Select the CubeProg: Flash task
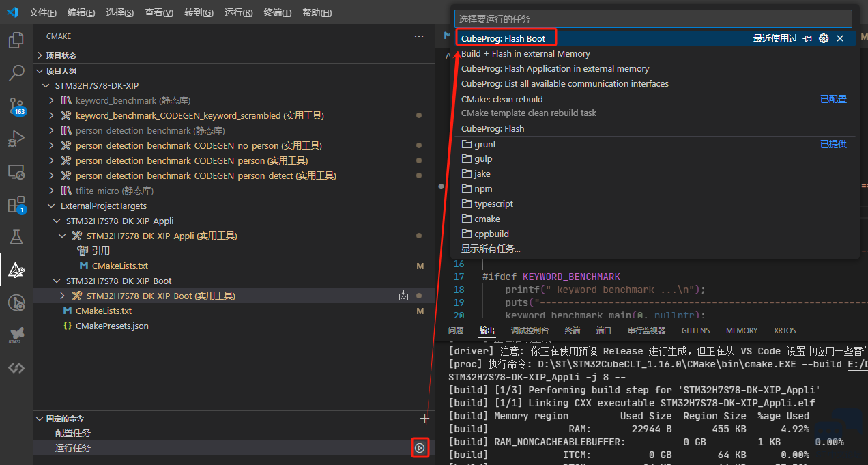 [655, 128]
